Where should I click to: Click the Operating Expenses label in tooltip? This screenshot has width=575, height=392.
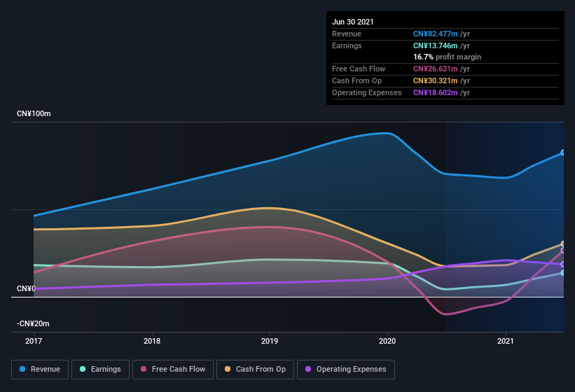[x=367, y=92]
